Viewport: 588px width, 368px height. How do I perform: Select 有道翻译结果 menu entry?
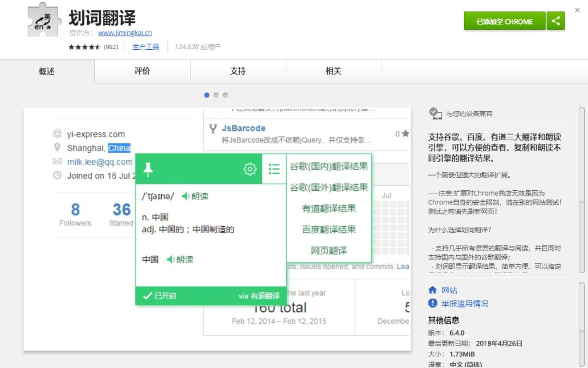click(x=329, y=208)
